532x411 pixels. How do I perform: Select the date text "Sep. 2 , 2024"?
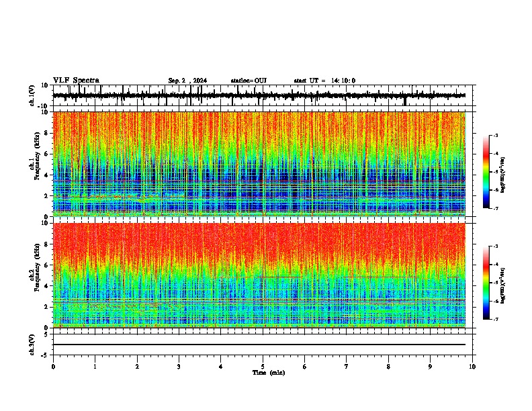coord(187,81)
